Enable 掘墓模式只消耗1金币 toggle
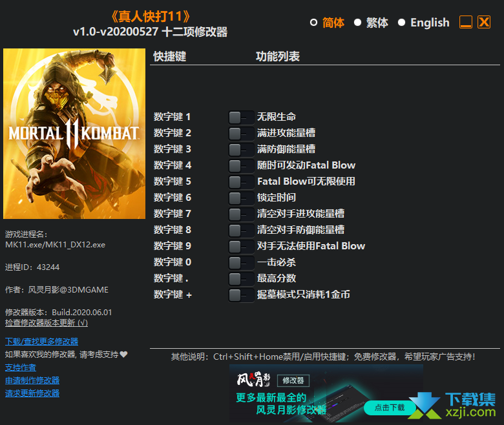 pyautogui.click(x=241, y=295)
